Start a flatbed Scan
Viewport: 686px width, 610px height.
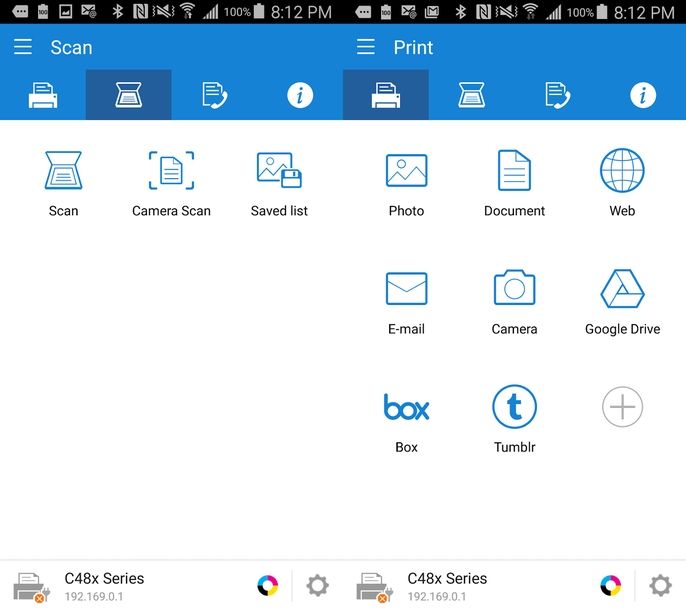(63, 184)
